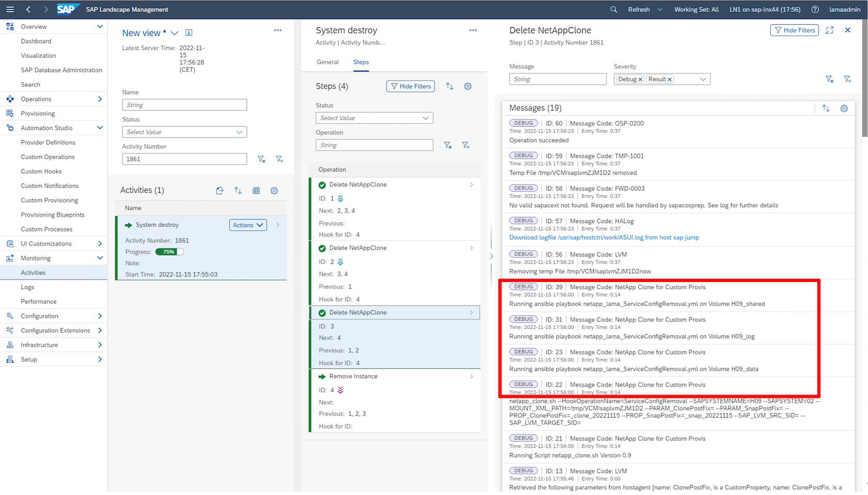
Task: Download logfile ASUI.log from host sap-jump
Action: click(x=603, y=238)
